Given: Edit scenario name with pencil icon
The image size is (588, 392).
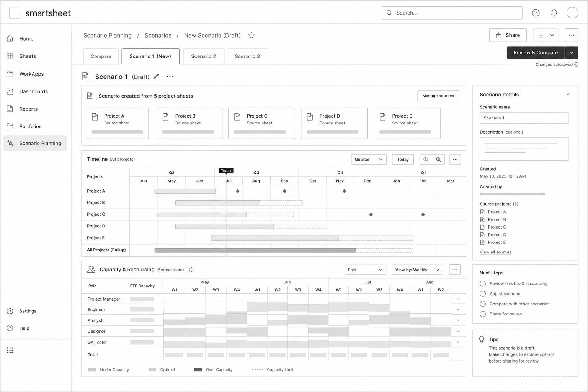Looking at the screenshot, I should pyautogui.click(x=156, y=77).
